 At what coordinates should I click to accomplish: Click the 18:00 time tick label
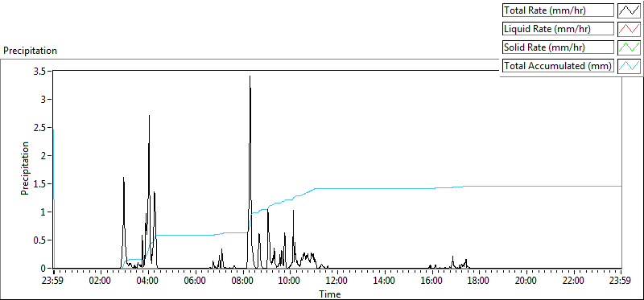coord(479,282)
